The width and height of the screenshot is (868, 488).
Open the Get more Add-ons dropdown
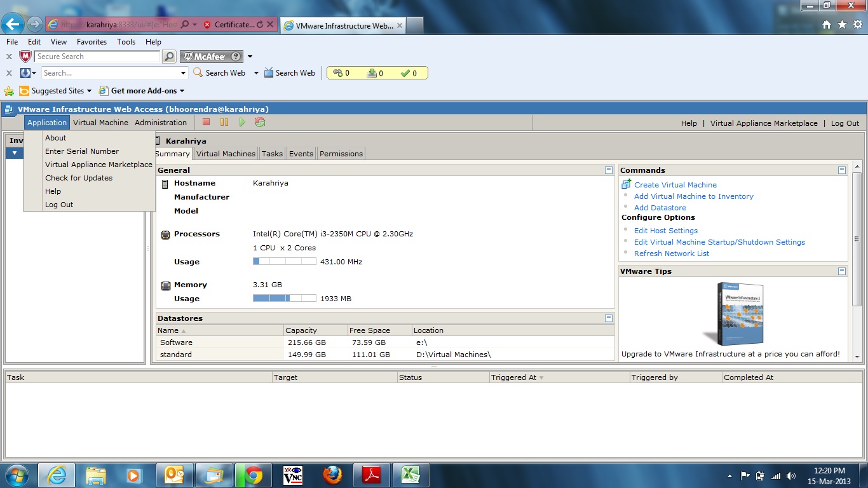182,91
